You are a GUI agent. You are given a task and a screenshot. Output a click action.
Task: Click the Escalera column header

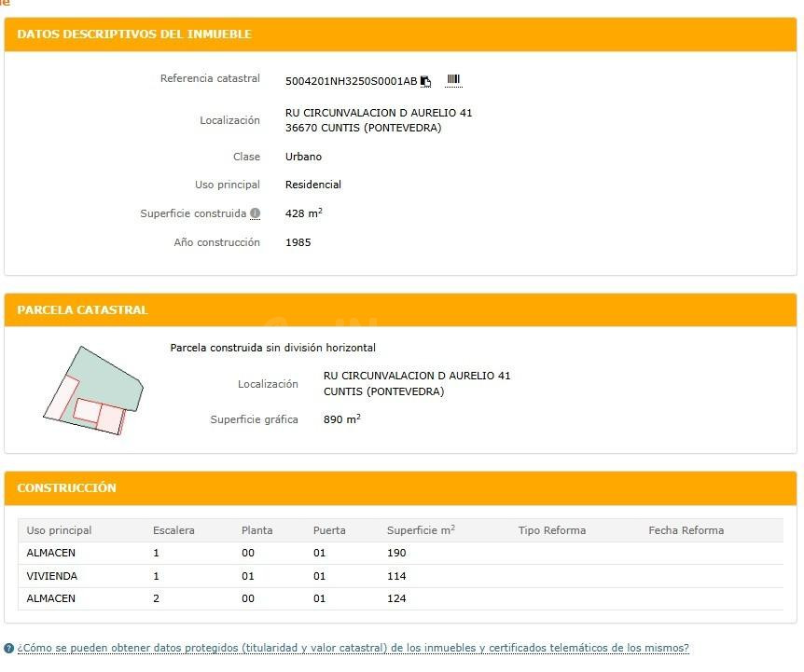tap(173, 530)
